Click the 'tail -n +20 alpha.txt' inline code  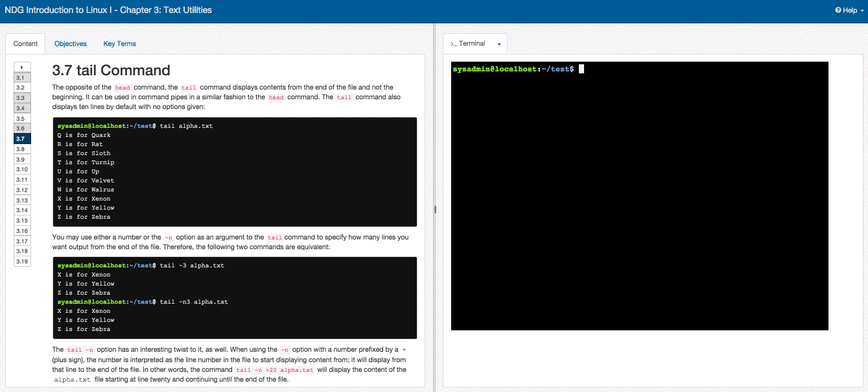tap(275, 370)
